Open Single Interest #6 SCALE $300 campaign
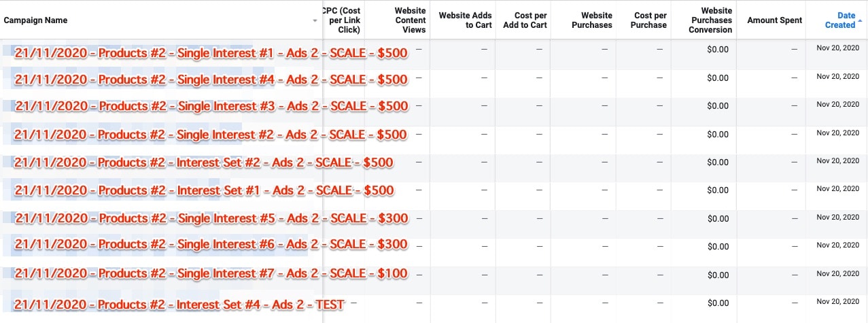 pyautogui.click(x=211, y=245)
